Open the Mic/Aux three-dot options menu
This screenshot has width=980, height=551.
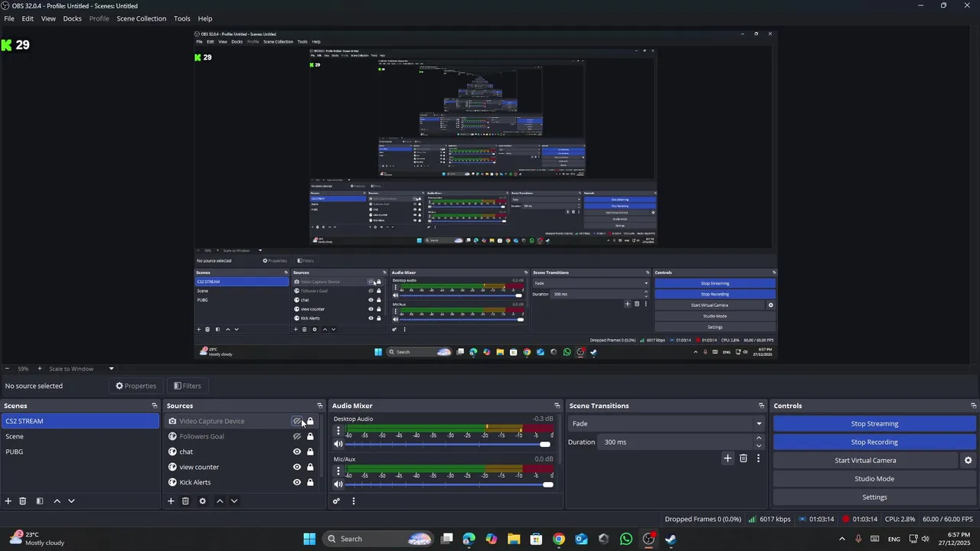338,471
